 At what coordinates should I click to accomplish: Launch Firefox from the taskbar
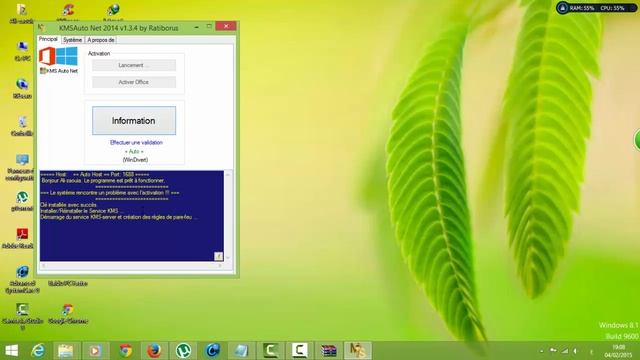(x=154, y=351)
